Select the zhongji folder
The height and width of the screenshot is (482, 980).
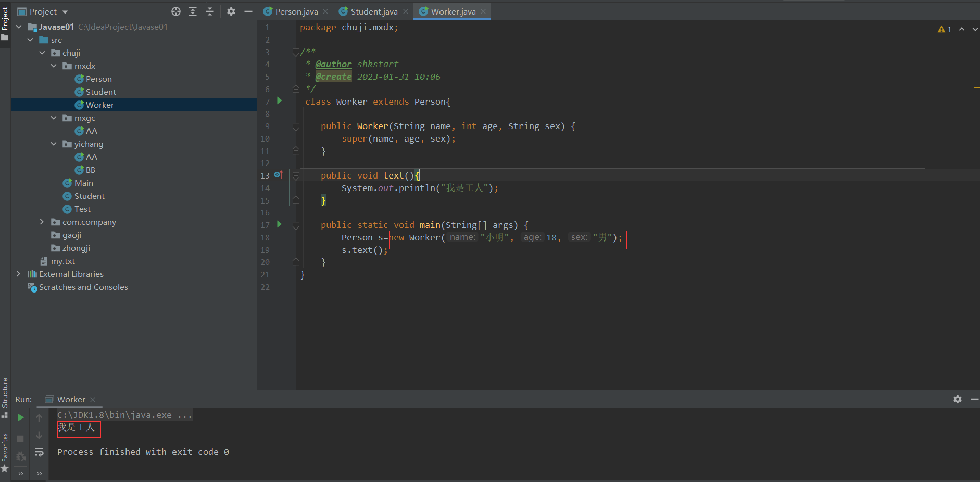coord(71,248)
